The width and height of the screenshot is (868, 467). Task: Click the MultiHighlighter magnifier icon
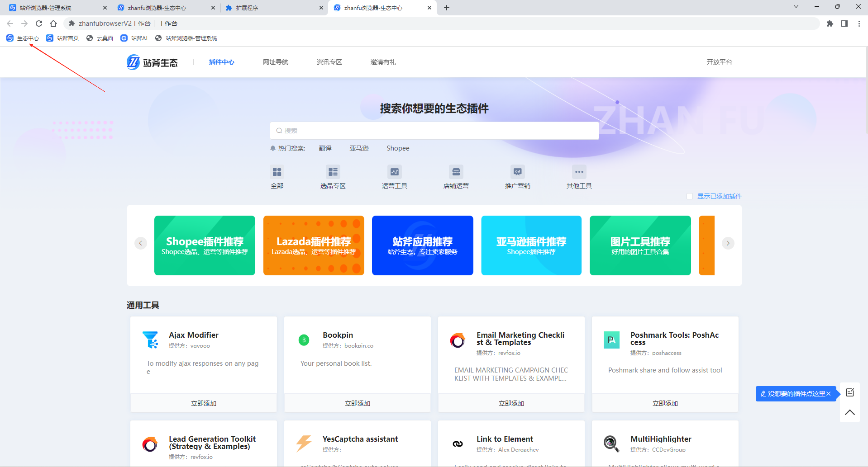click(x=611, y=444)
